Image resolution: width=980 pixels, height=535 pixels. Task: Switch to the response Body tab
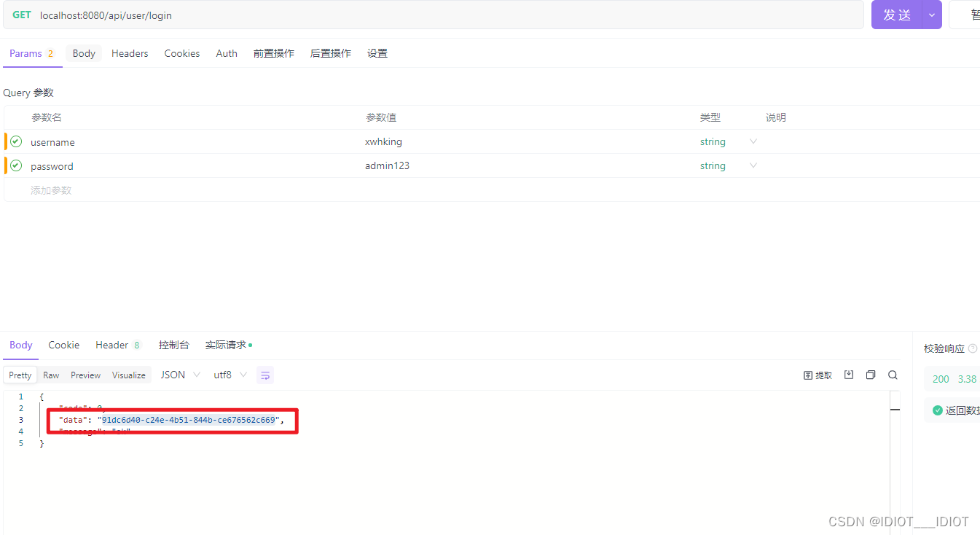21,345
